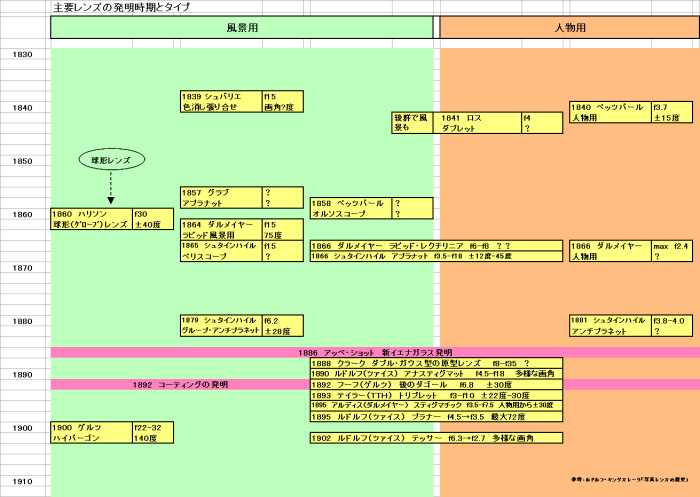This screenshot has height=497, width=700.
Task: Select the 人物用 orange header cell
Action: [569, 28]
